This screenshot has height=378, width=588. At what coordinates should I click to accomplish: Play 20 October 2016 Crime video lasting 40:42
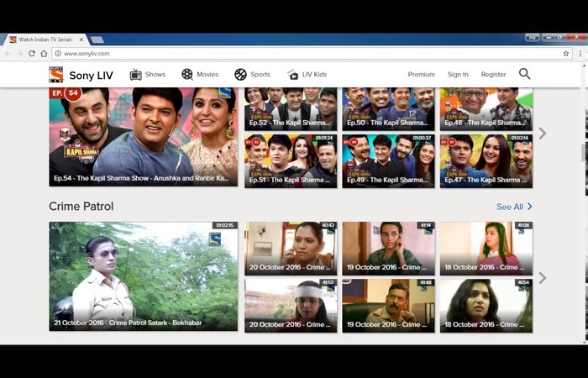pyautogui.click(x=291, y=249)
